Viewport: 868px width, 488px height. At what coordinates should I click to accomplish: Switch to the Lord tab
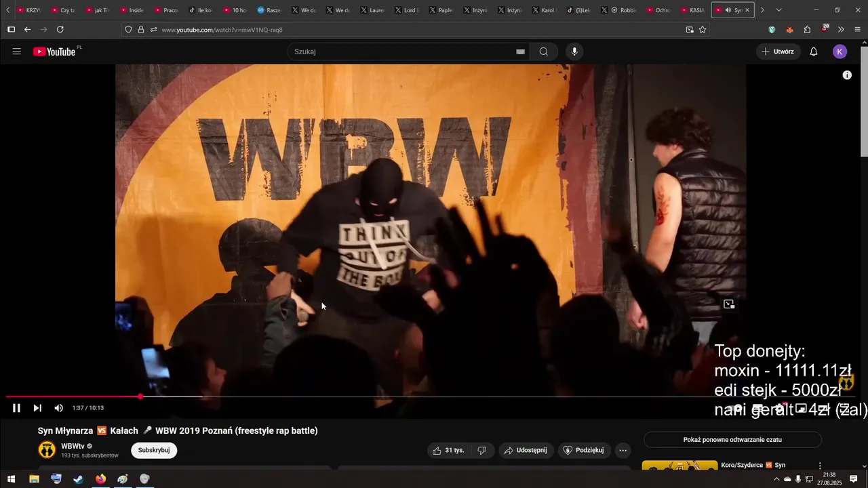[x=408, y=10]
